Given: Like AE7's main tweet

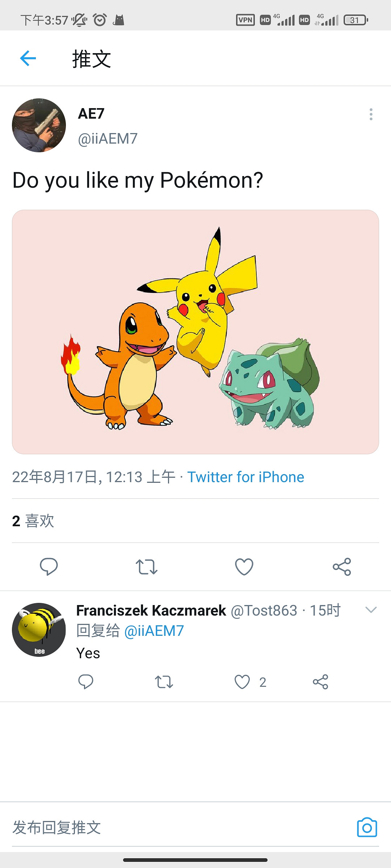Looking at the screenshot, I should 244,566.
